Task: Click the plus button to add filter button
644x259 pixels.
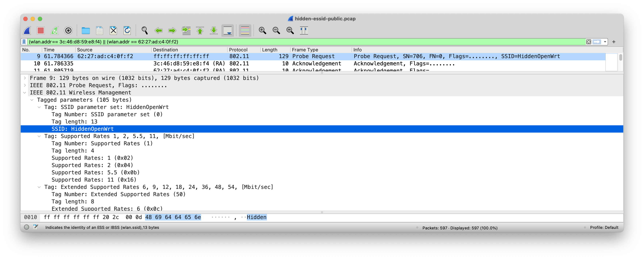Action: [x=613, y=42]
